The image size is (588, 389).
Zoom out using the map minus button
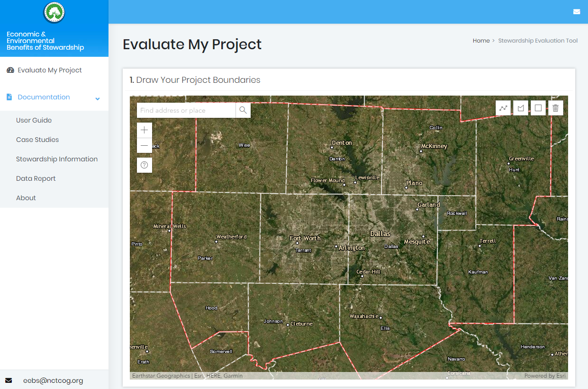pyautogui.click(x=144, y=145)
